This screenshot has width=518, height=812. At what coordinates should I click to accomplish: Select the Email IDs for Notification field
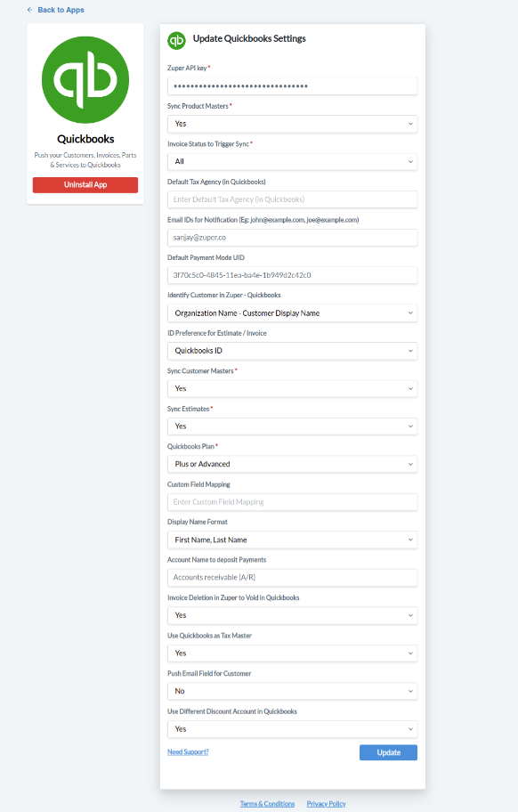pyautogui.click(x=292, y=237)
